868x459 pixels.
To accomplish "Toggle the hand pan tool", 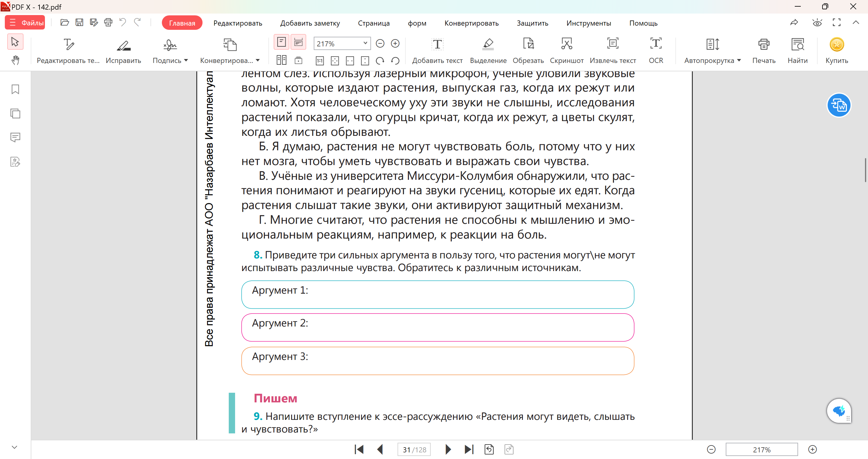I will 15,60.
